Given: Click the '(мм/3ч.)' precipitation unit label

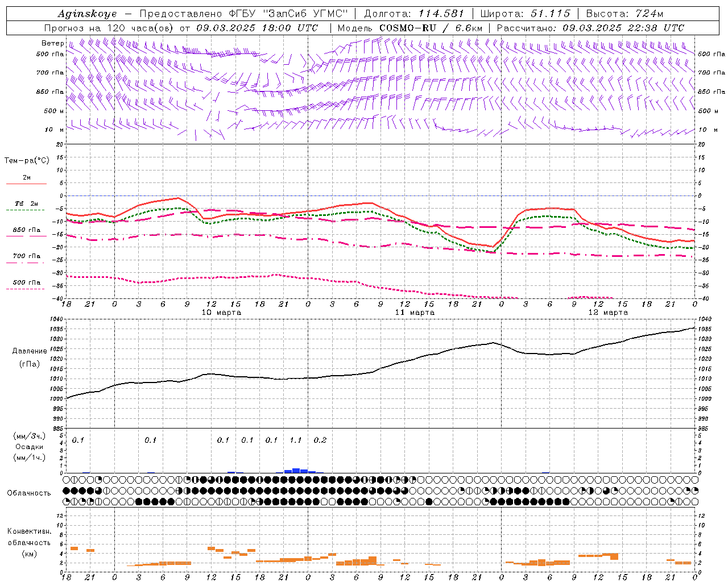Looking at the screenshot, I should point(30,436).
